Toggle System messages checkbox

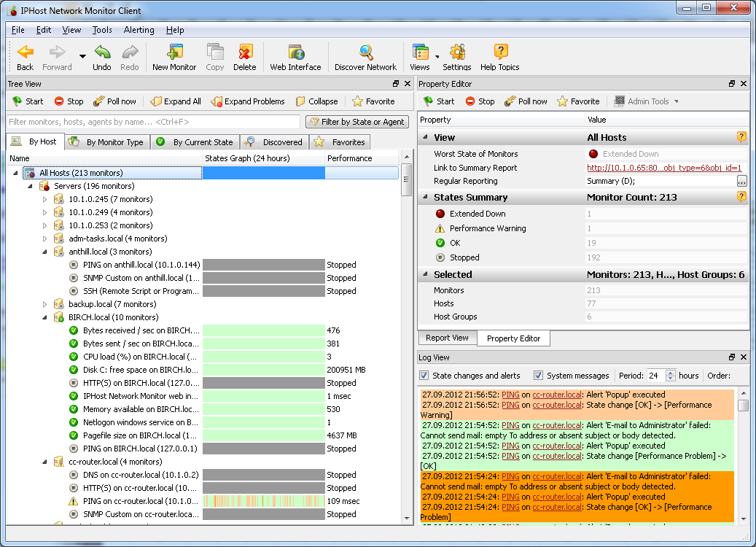(x=539, y=376)
